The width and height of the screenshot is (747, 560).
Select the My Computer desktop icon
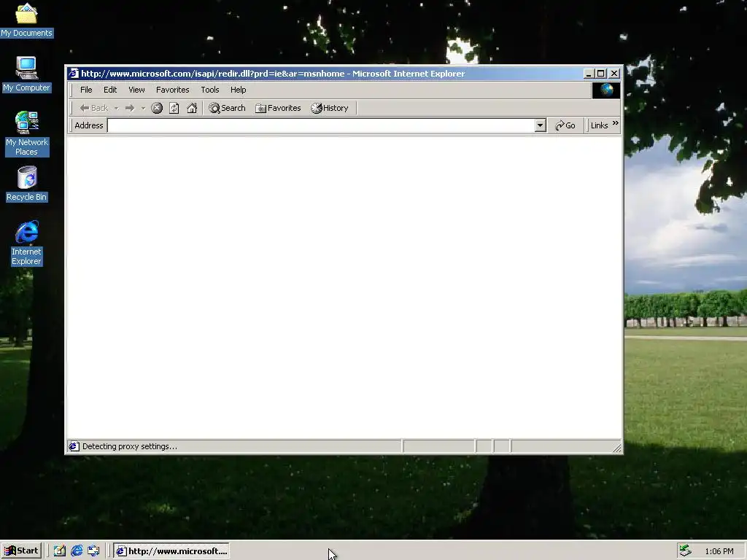pyautogui.click(x=26, y=74)
